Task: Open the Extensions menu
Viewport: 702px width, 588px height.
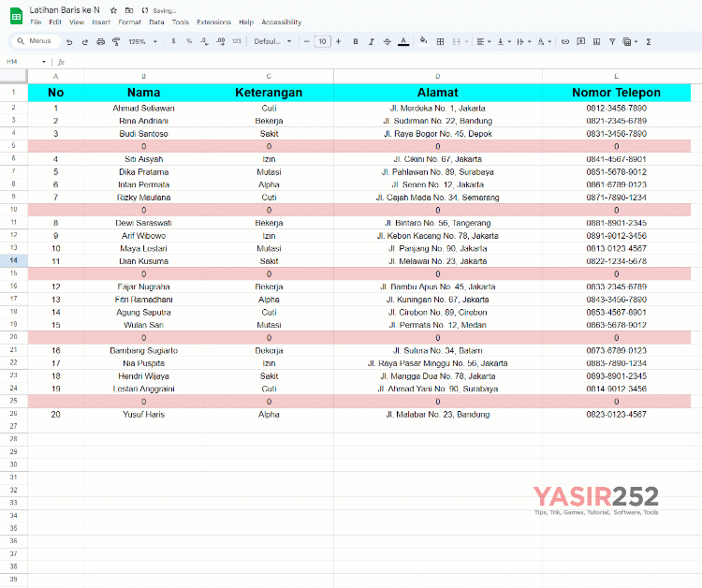Action: tap(214, 22)
